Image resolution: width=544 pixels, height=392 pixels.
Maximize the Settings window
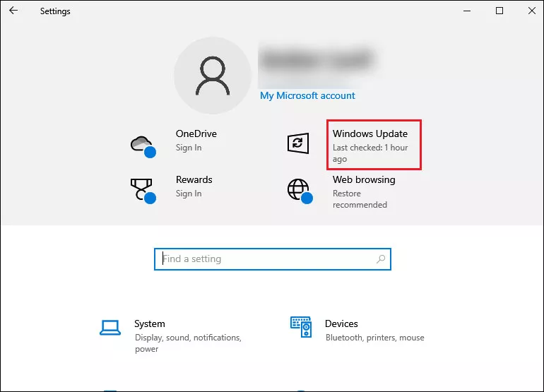[x=499, y=11]
